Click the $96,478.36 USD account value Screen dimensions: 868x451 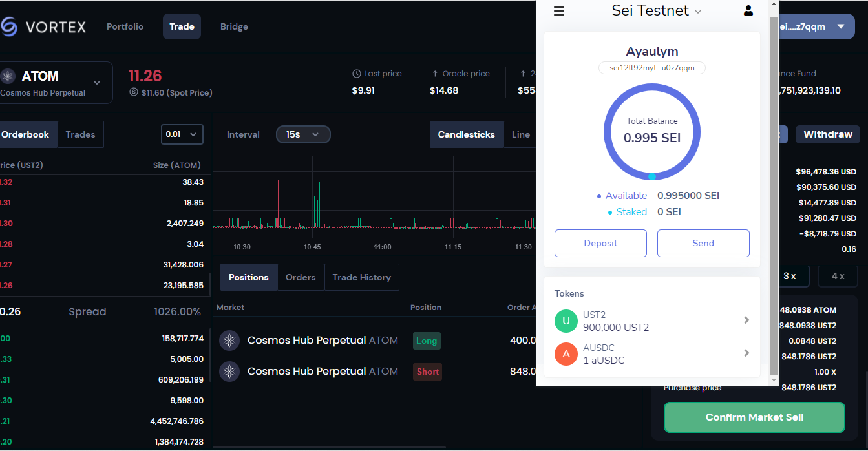[x=826, y=172]
